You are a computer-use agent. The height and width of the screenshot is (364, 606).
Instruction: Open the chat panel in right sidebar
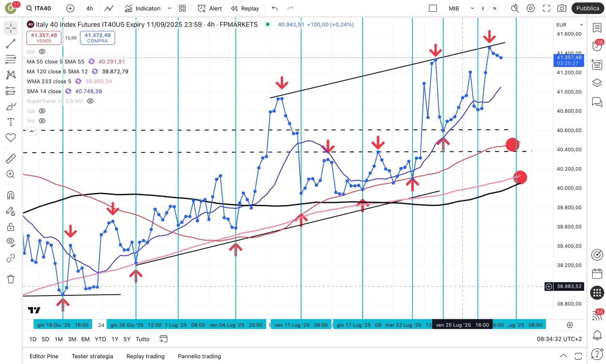click(597, 101)
